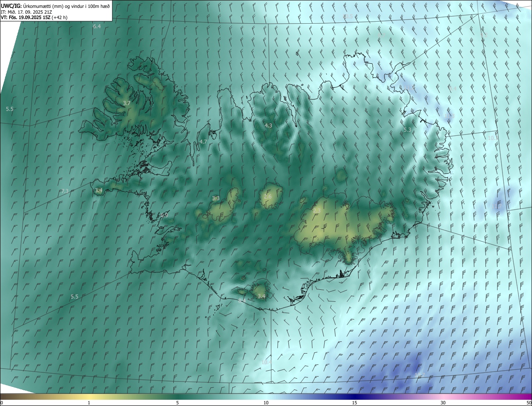This screenshot has height=406, width=532.
Task: Click the 4.3 value on the northern peninsula
Action: tap(268, 125)
